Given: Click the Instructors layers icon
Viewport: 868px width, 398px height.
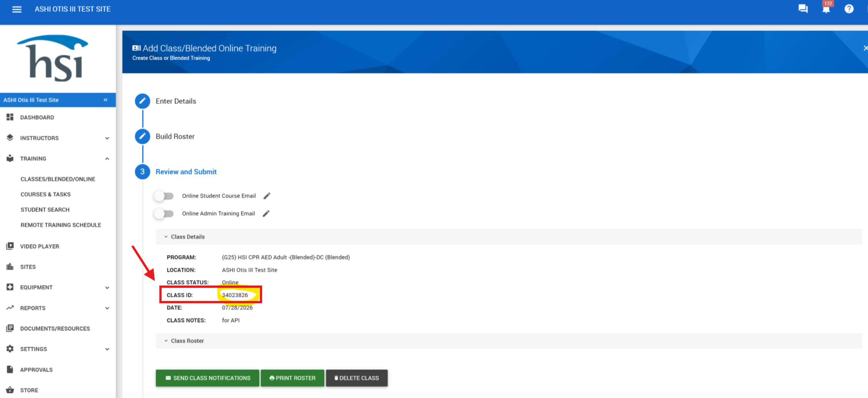Looking at the screenshot, I should pos(10,138).
